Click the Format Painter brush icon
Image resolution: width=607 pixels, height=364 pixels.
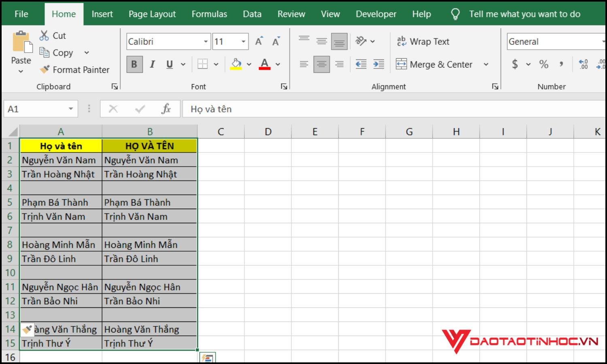(45, 70)
